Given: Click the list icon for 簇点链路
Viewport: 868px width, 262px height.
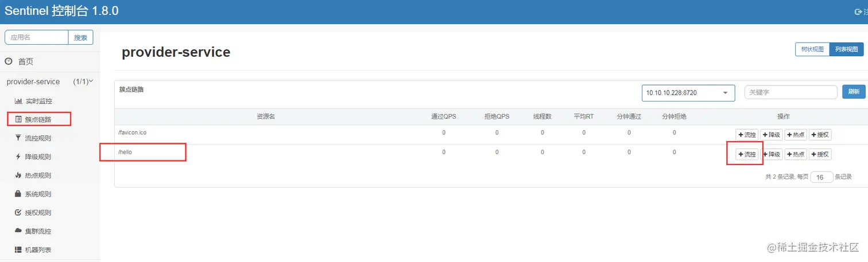Looking at the screenshot, I should click(x=18, y=120).
